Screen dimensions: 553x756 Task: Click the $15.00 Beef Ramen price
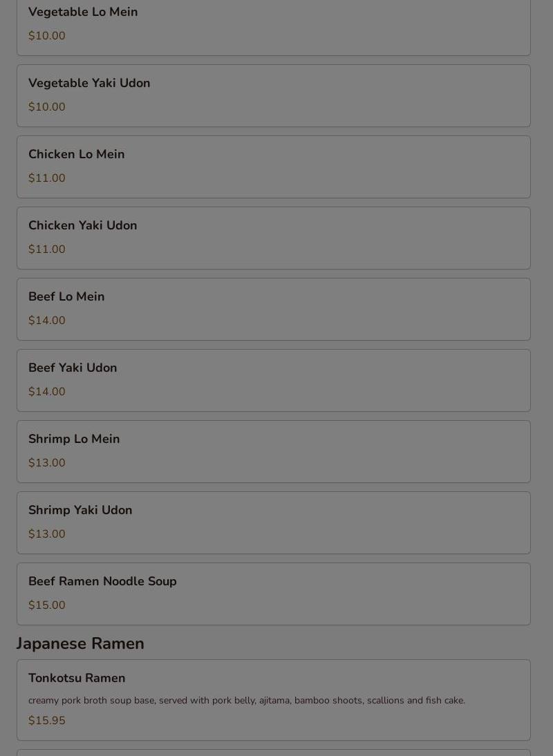(47, 605)
